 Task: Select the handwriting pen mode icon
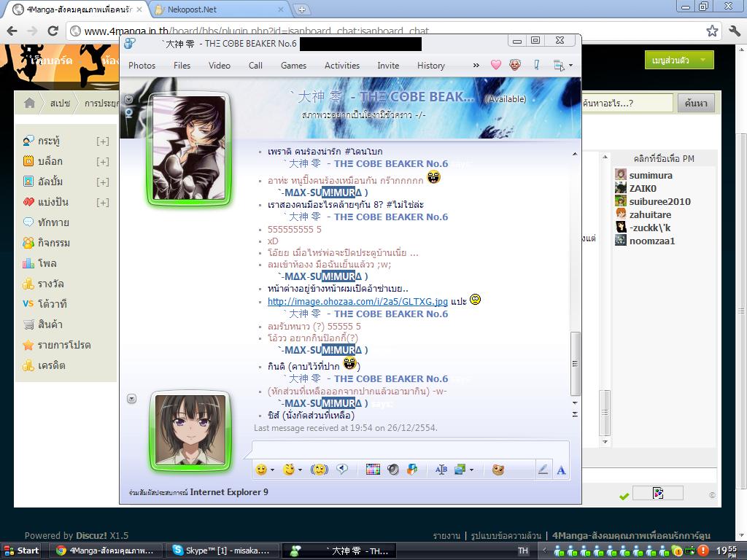coord(543,470)
